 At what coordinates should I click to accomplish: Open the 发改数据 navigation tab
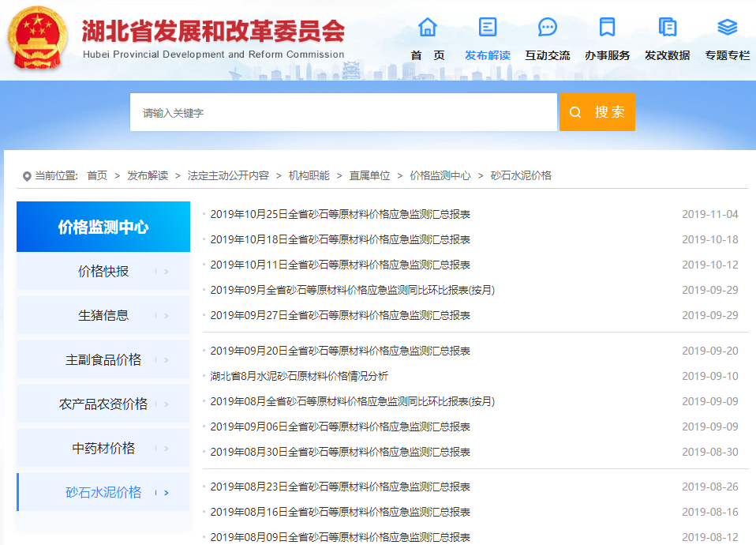[668, 55]
